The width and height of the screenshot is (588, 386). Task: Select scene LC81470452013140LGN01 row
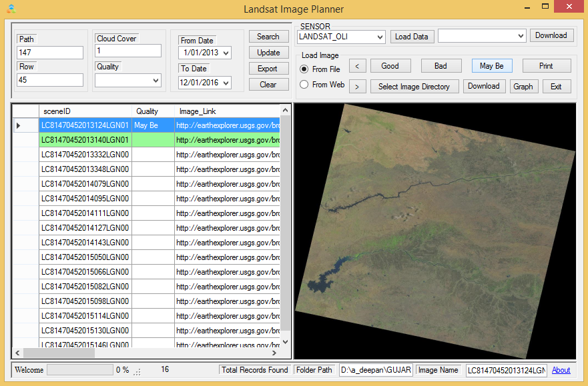pos(85,140)
